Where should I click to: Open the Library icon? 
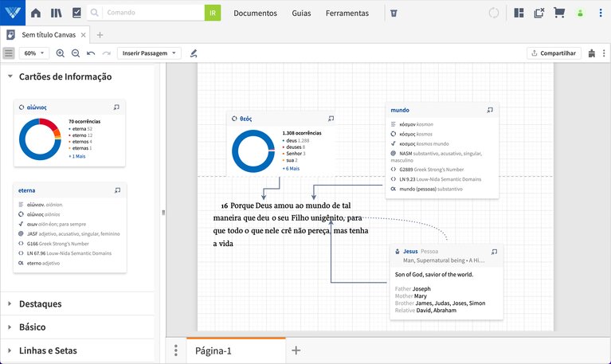coord(56,13)
